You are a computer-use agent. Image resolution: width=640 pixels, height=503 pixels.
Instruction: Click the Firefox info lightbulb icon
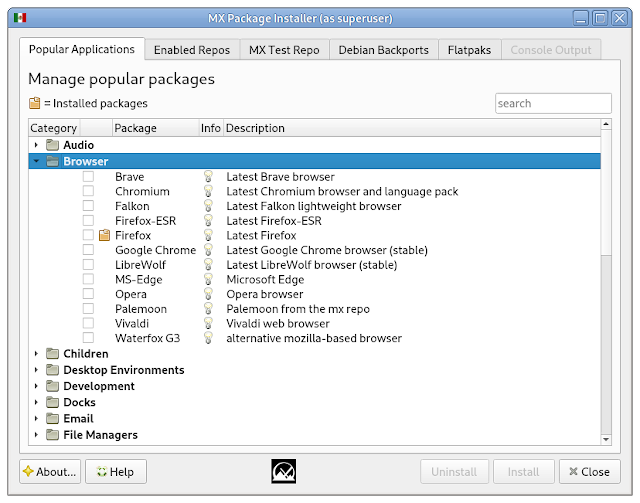tap(208, 236)
